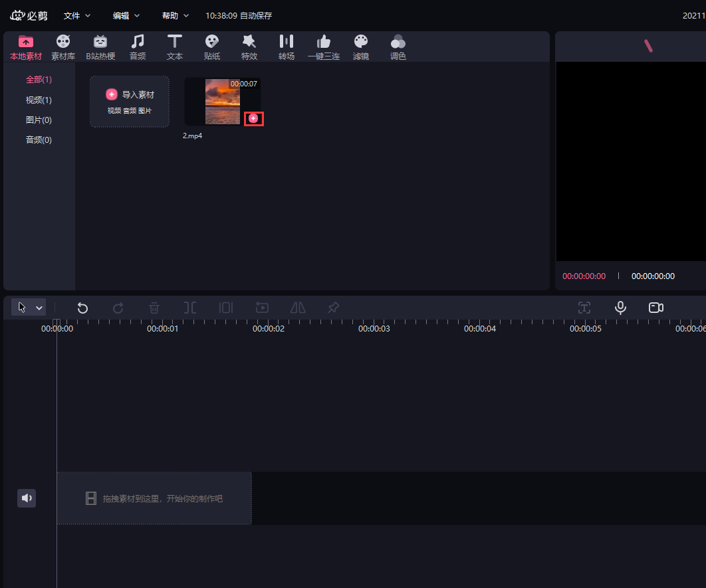Viewport: 706px width, 588px height.
Task: Filter materials by 图片(0) category
Action: tap(39, 120)
